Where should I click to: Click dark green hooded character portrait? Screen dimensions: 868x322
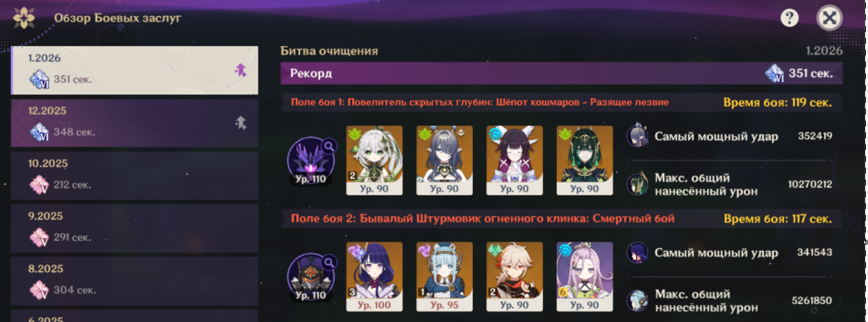[585, 160]
